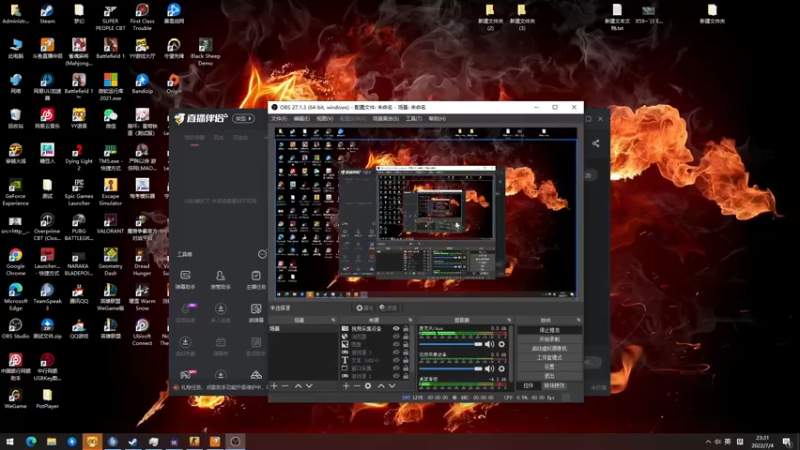Select the 文本 (GDI+) source row
The image size is (800, 450).
376,360
